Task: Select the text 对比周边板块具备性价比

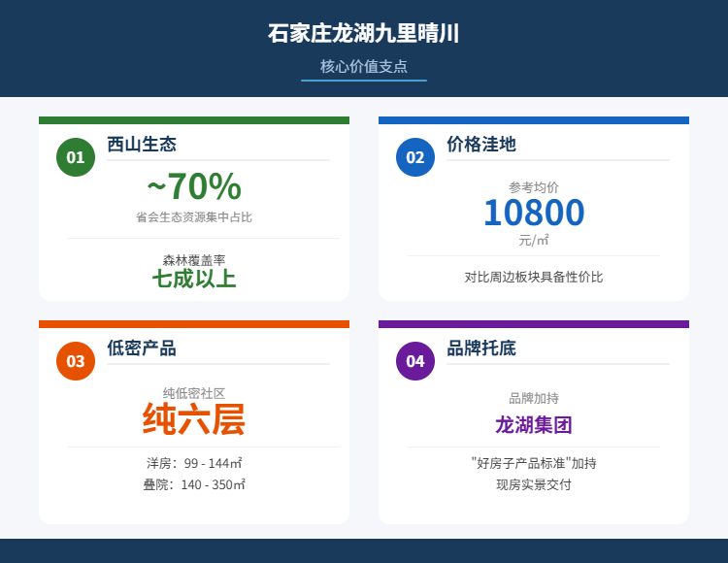Action: (x=534, y=277)
